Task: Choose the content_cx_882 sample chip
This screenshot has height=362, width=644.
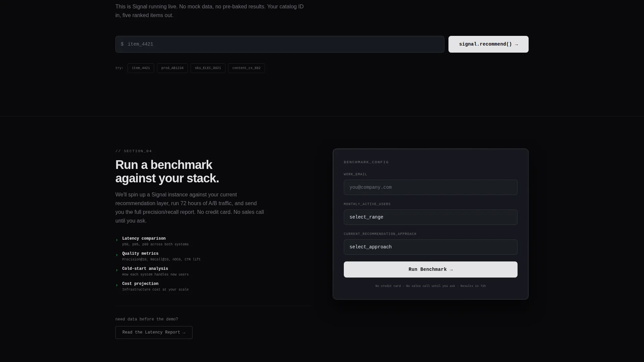Action: click(247, 68)
